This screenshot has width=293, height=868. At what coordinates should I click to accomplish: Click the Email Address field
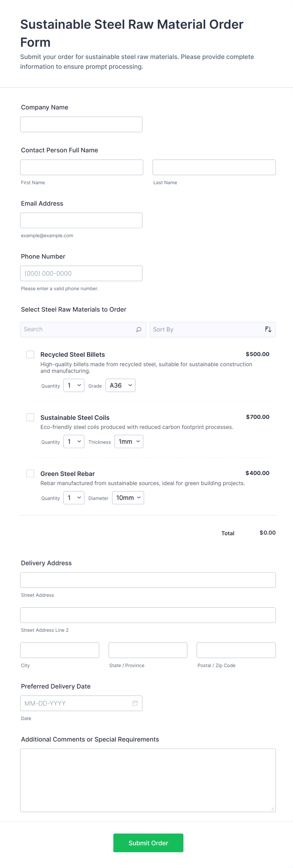(81, 220)
